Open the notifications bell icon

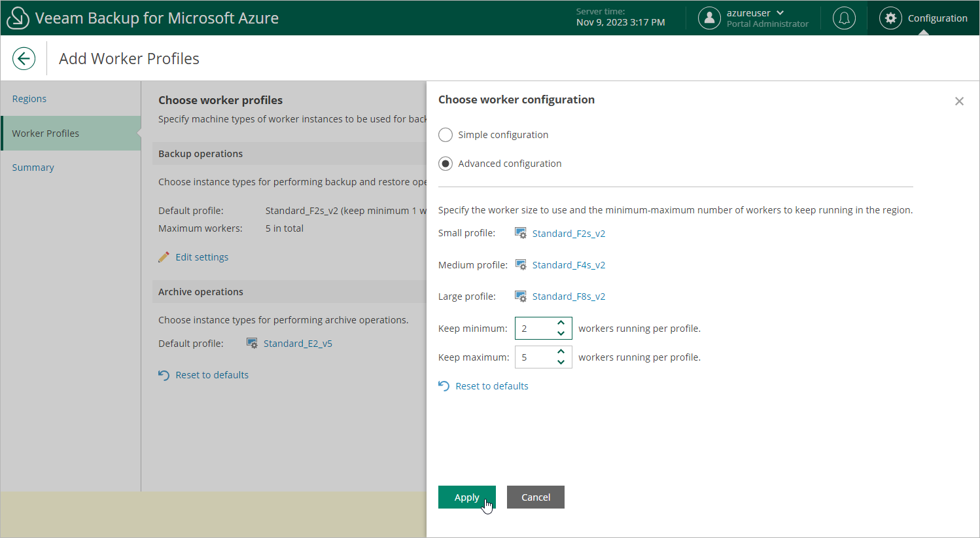(844, 18)
